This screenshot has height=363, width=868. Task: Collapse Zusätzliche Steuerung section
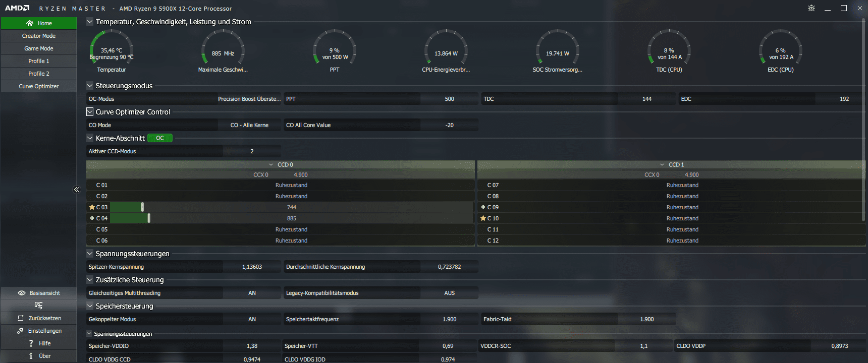(x=90, y=280)
